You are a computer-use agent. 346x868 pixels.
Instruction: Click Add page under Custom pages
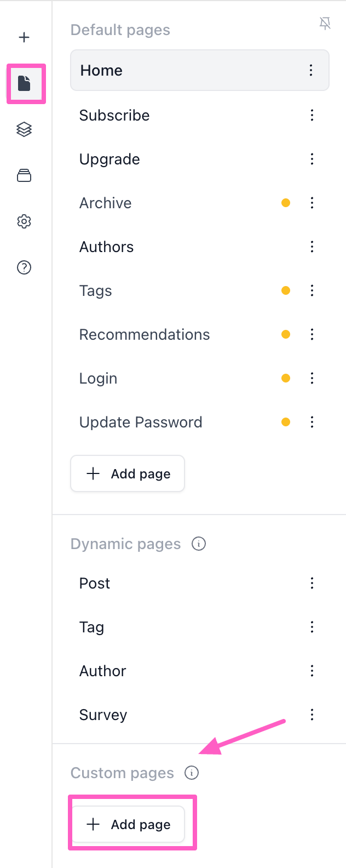128,824
